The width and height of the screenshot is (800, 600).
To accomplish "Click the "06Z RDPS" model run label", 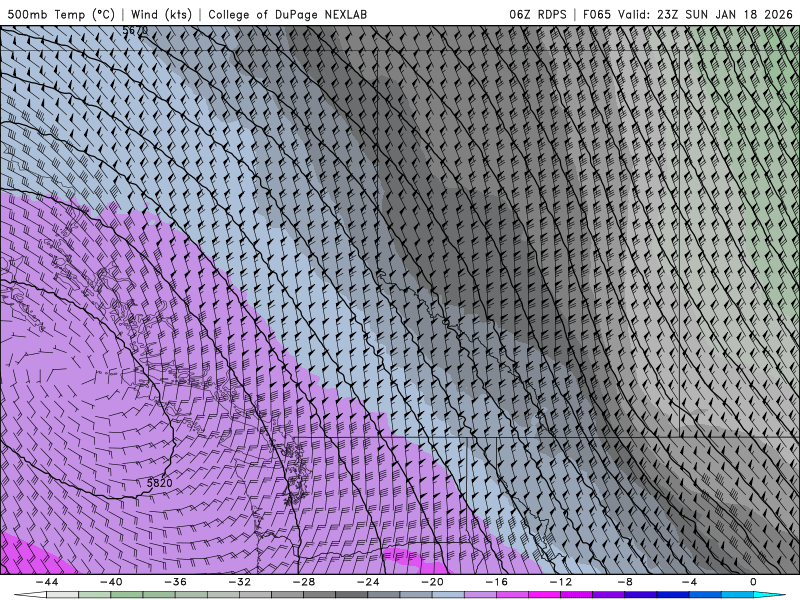I will (538, 14).
